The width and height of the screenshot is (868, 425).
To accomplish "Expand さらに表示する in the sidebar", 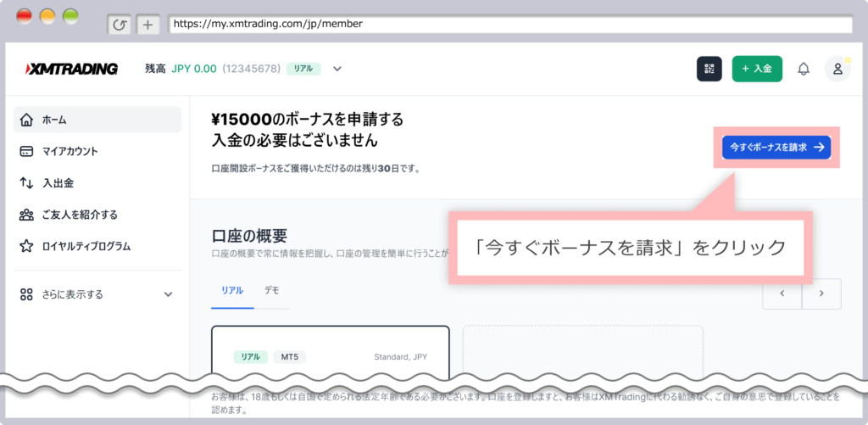I will 97,294.
